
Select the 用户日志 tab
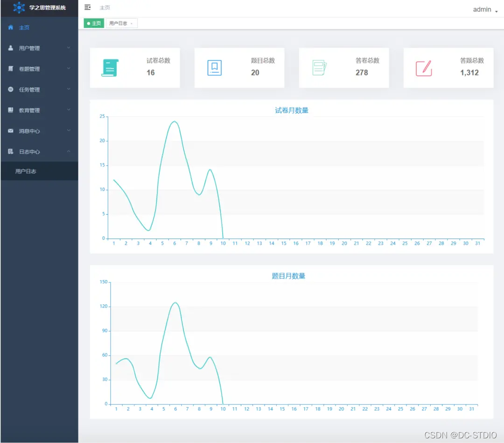(x=118, y=23)
